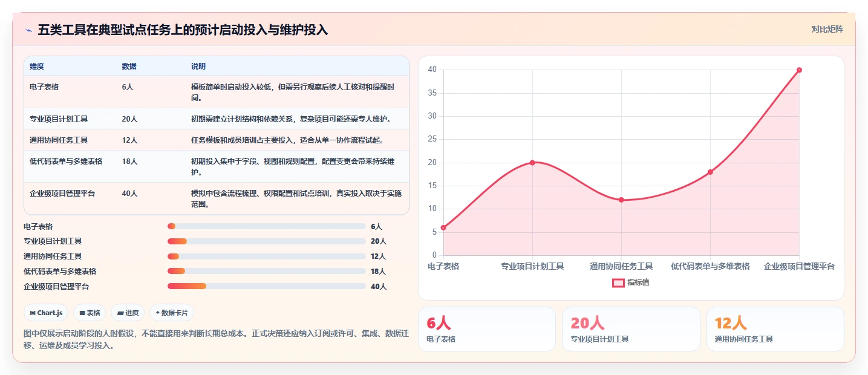Image resolution: width=868 pixels, height=375 pixels.
Task: Click the 低代码表单与多维表格 progress bar
Action: [266, 271]
